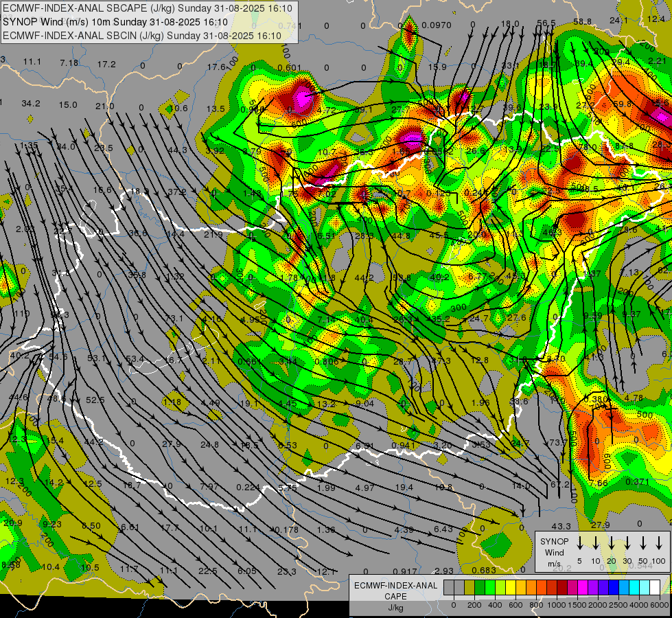Select the SBCIN title line in top-left legend
The width and height of the screenshot is (672, 618).
pos(142,36)
